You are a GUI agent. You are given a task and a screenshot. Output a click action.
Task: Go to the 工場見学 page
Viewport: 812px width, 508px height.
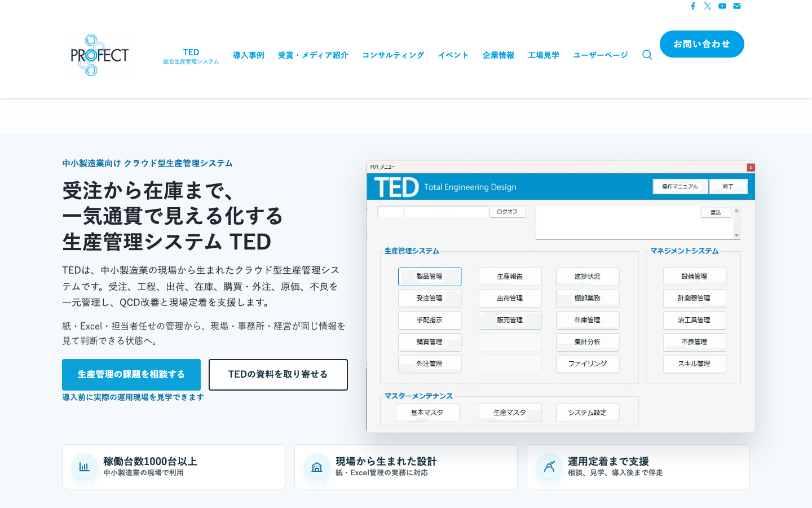544,55
